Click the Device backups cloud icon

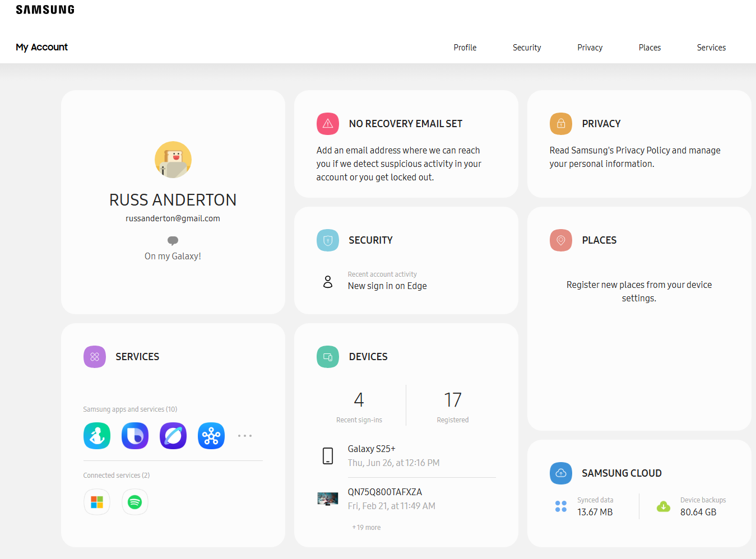[x=664, y=506]
